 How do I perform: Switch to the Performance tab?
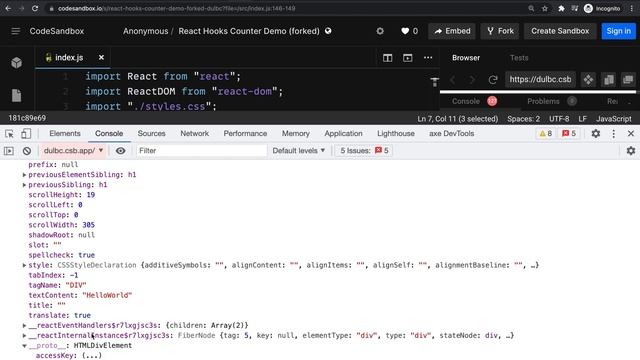pos(245,133)
